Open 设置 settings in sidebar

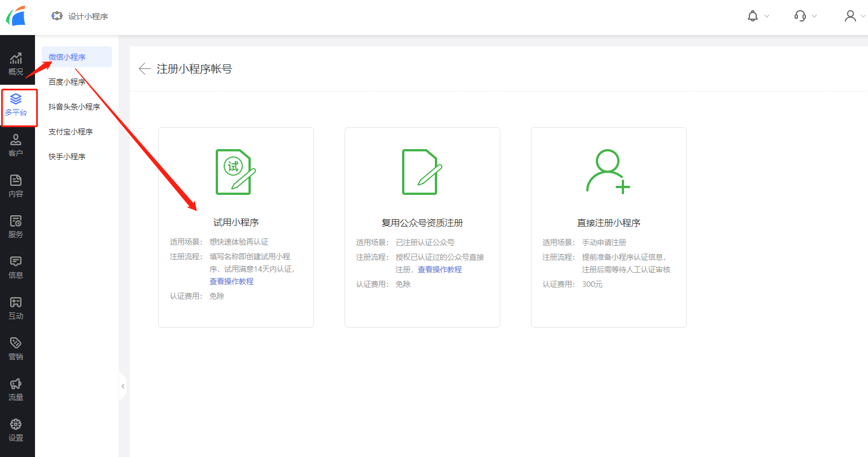tap(16, 430)
